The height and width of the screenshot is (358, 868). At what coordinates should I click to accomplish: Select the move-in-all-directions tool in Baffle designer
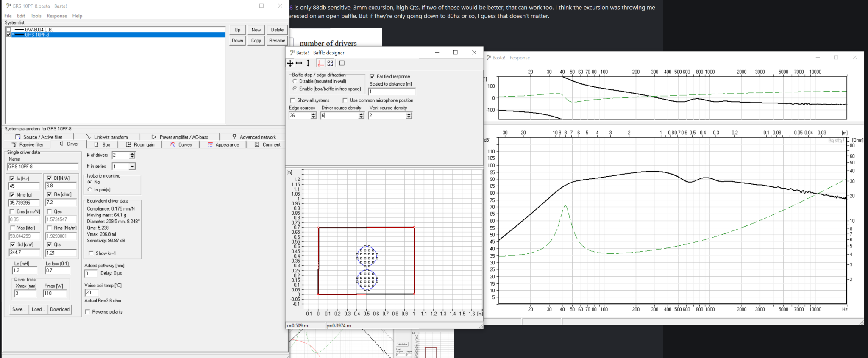[x=290, y=63]
